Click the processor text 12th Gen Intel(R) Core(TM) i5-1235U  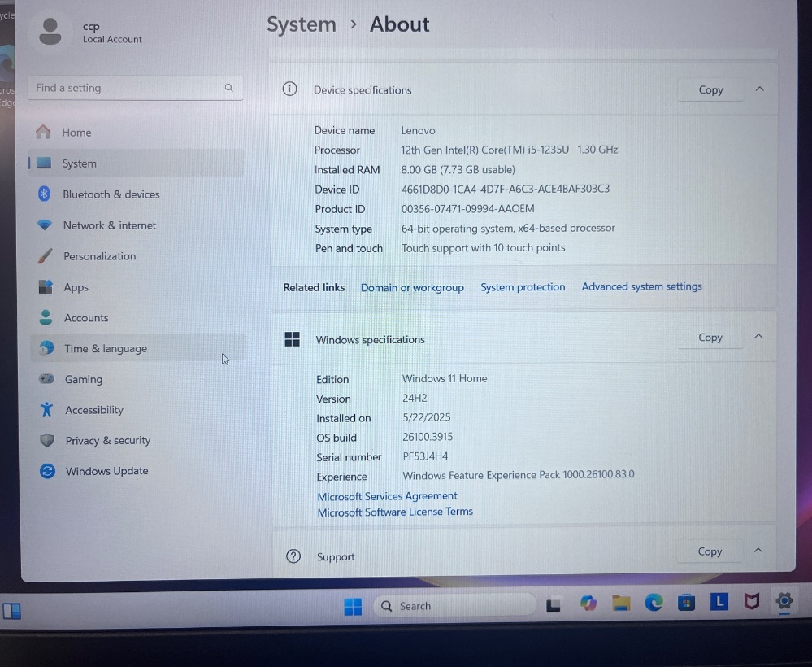tap(484, 150)
